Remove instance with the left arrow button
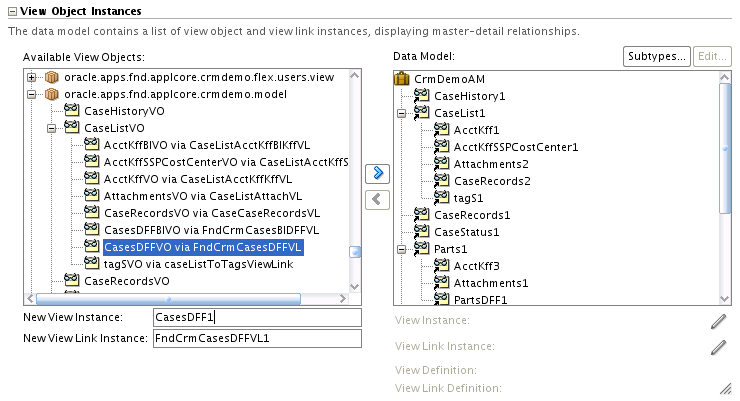This screenshot has height=401, width=740. [378, 200]
